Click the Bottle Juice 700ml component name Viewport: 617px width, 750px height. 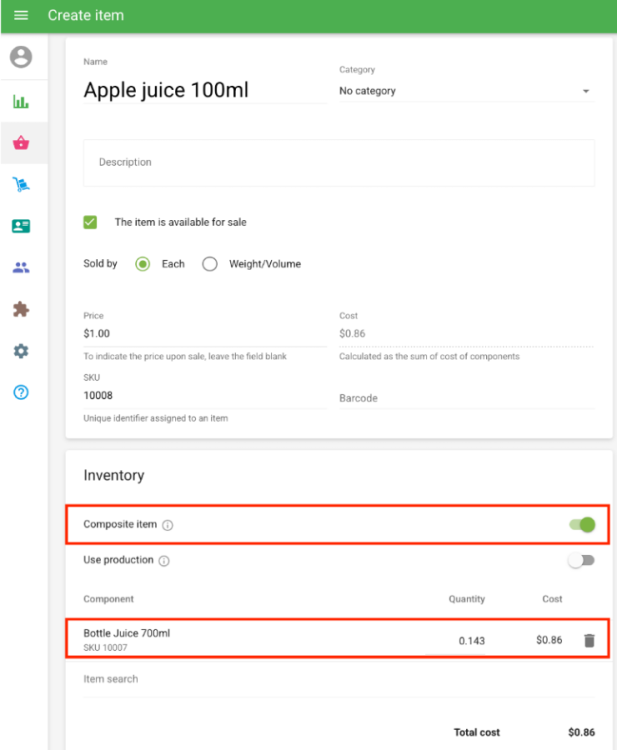(127, 633)
